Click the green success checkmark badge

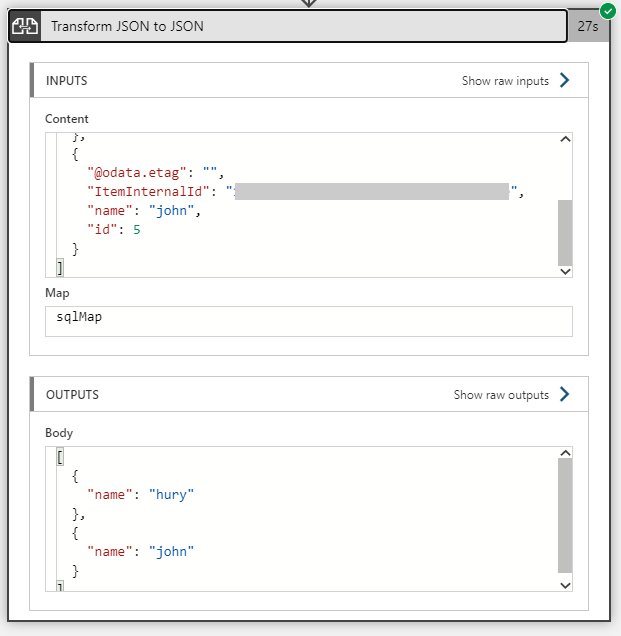coord(608,11)
